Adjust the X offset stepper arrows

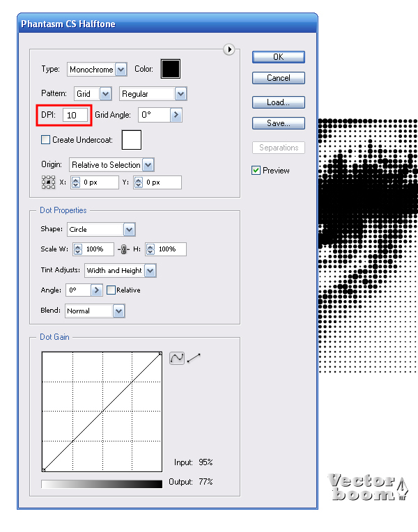pyautogui.click(x=76, y=182)
